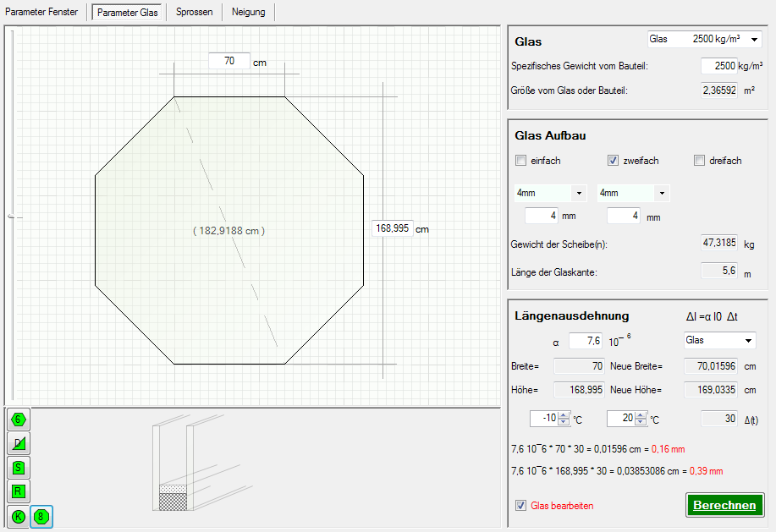Toggle the zweifach glazing checkbox
The width and height of the screenshot is (776, 532).
pos(614,161)
